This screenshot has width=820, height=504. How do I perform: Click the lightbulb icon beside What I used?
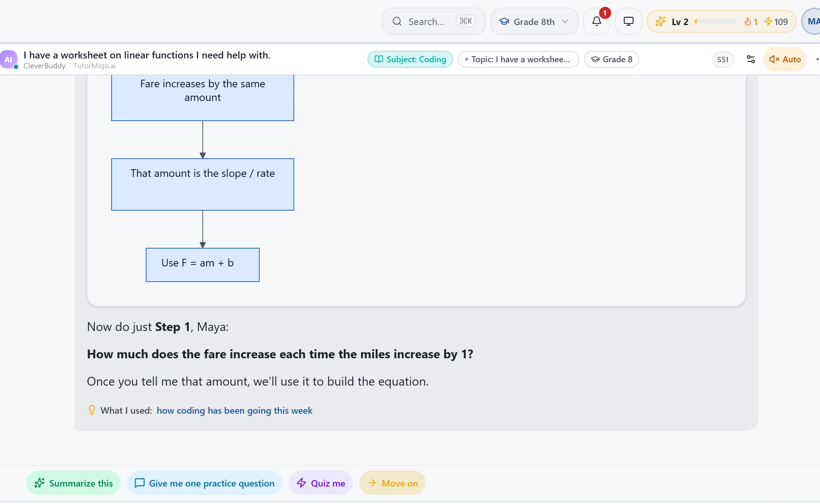coord(91,410)
